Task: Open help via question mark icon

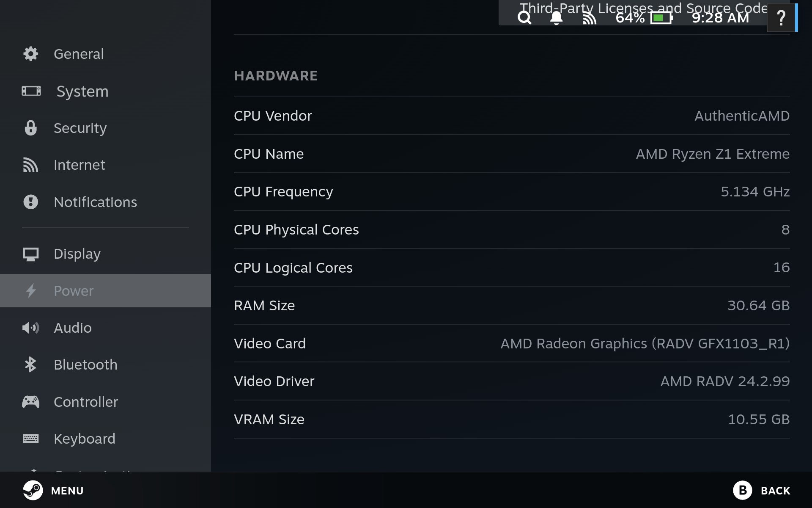Action: pyautogui.click(x=781, y=18)
